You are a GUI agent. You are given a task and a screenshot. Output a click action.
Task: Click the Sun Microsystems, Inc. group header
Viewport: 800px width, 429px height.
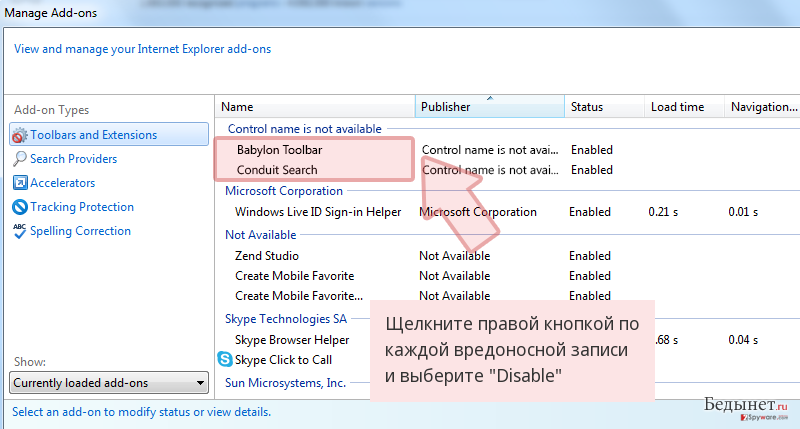coord(285,383)
